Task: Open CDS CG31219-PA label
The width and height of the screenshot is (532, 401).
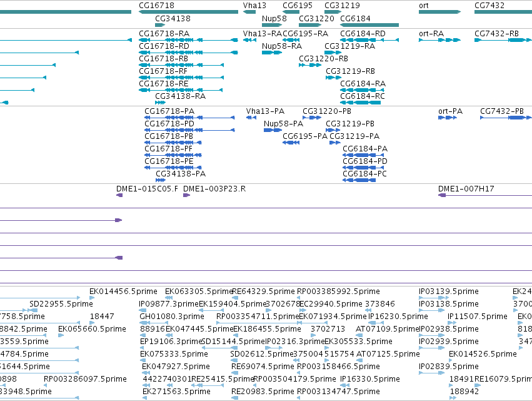Action: click(x=354, y=136)
